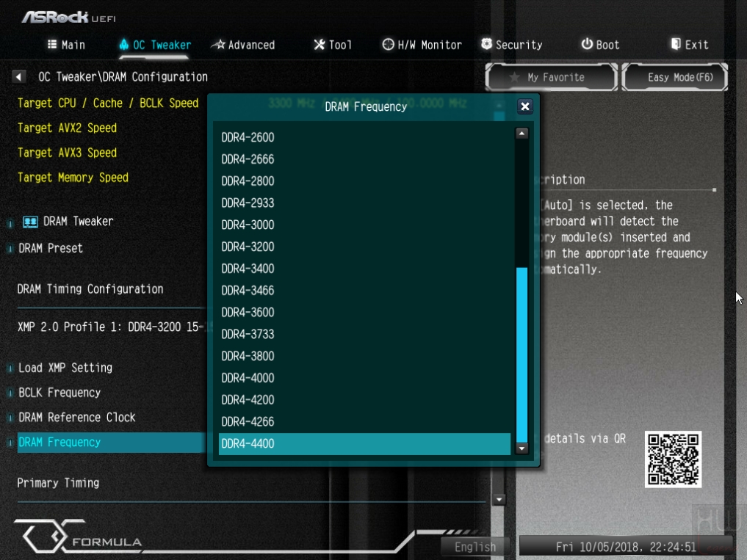Open the Main tab
Viewport: 747px width, 560px height.
(66, 45)
